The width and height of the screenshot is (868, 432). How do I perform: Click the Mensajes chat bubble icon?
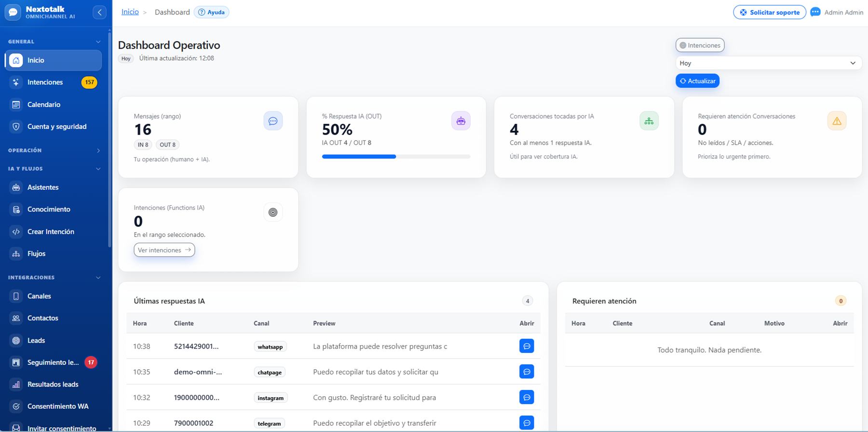pos(273,121)
